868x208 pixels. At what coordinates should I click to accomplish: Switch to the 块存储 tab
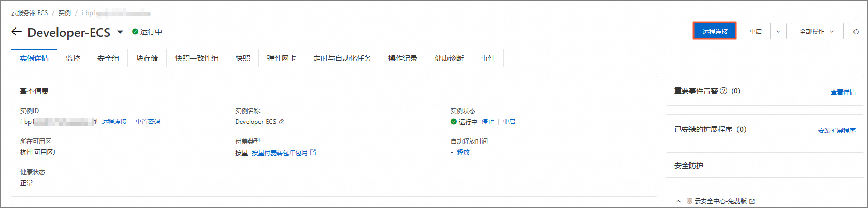click(x=147, y=58)
